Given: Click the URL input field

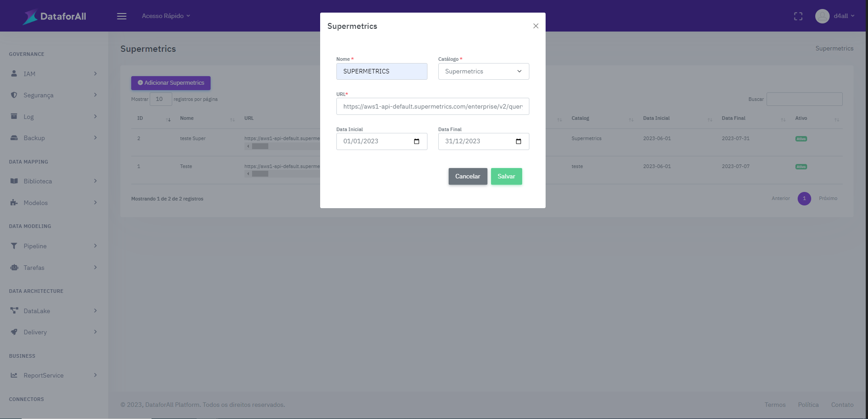Looking at the screenshot, I should pos(432,107).
